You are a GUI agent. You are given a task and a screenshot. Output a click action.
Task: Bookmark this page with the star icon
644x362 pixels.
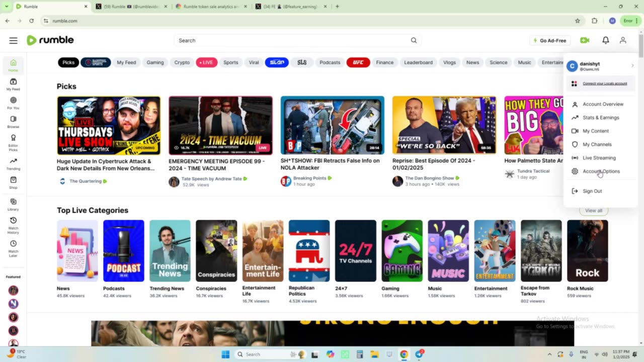(x=578, y=21)
